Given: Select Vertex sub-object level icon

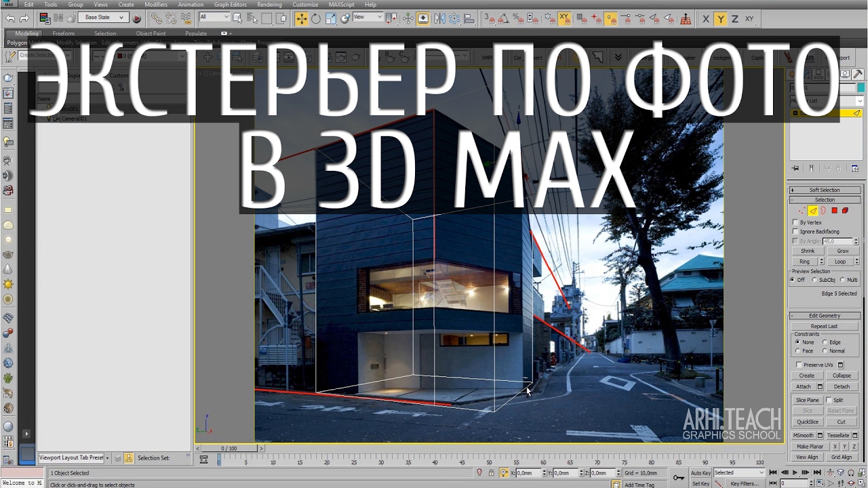Looking at the screenshot, I should (802, 211).
